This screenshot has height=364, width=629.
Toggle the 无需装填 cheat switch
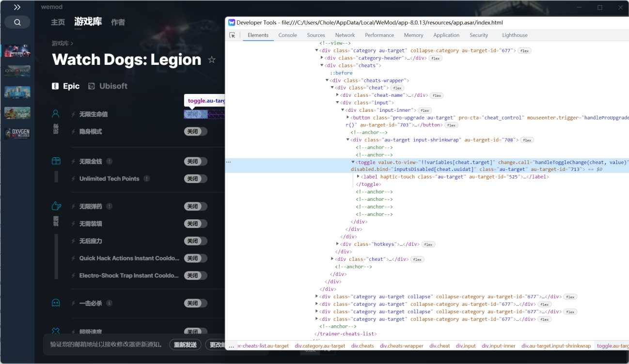[196, 224]
